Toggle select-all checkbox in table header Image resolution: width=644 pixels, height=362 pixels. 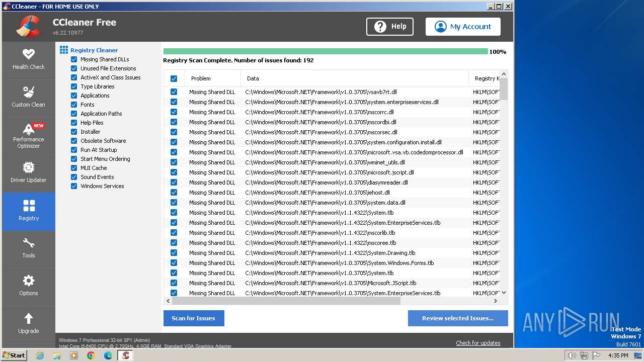click(x=174, y=78)
